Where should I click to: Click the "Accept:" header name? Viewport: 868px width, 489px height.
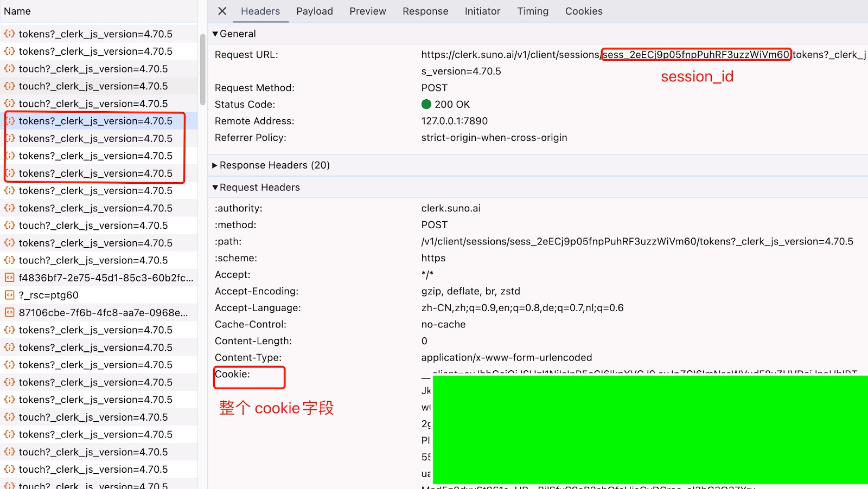point(233,275)
